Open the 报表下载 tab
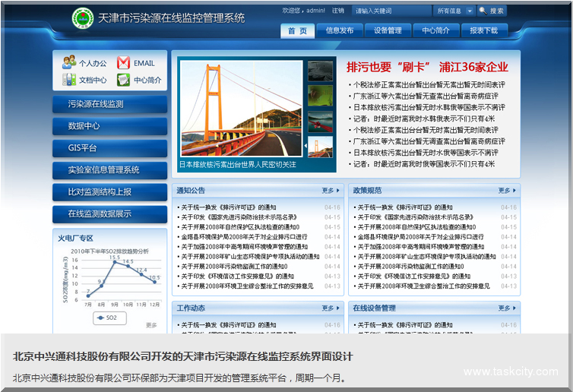Viewport: 573px width, 392px height. [484, 30]
